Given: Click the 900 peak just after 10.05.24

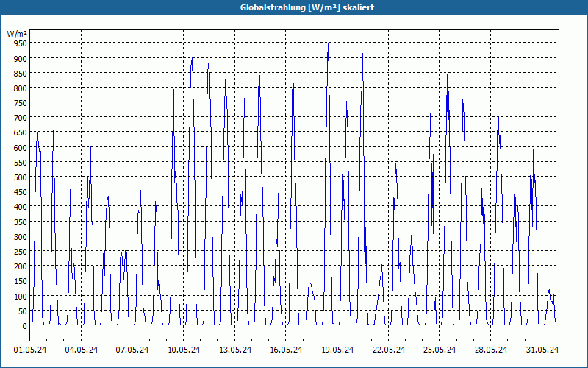Looking at the screenshot, I should pos(192,59).
